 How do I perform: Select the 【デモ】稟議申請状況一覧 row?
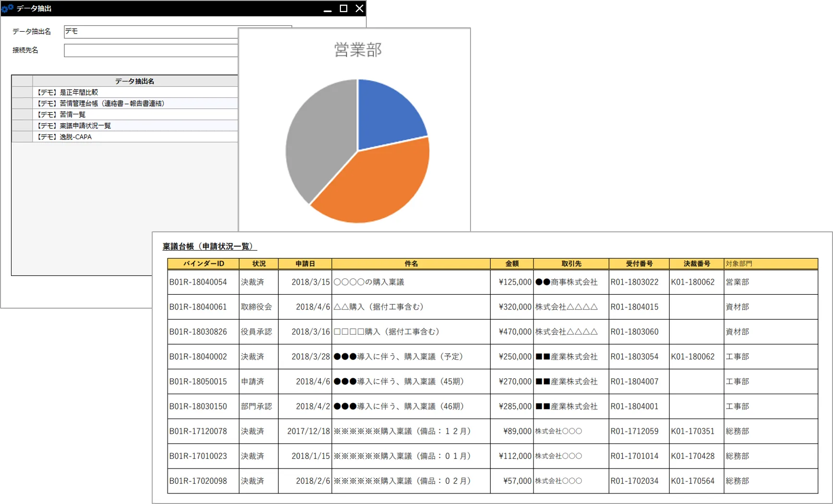pos(135,125)
